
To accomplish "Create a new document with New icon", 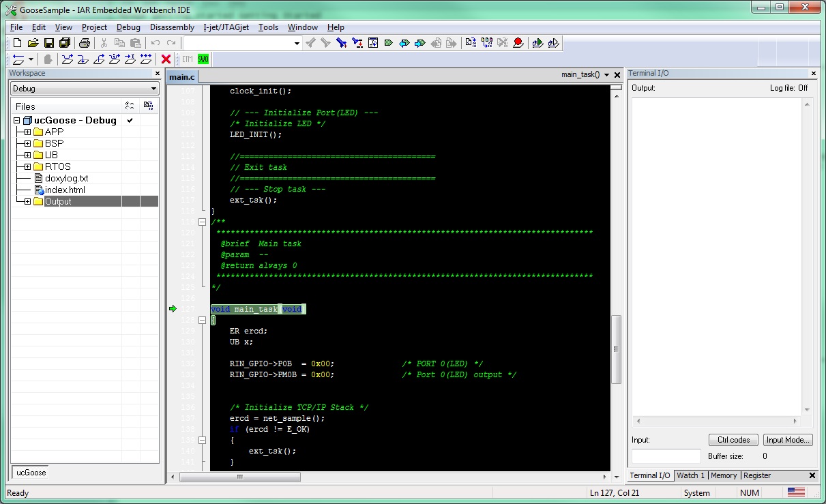I will [18, 43].
